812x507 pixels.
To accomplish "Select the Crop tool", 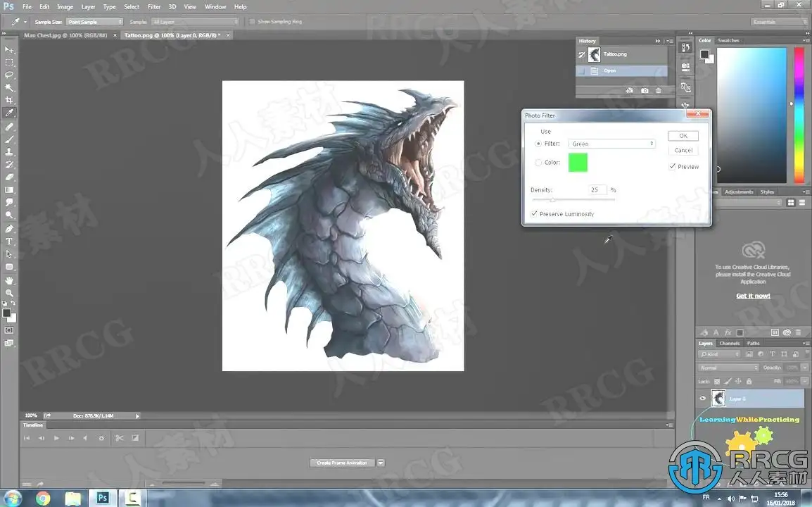I will pos(9,101).
